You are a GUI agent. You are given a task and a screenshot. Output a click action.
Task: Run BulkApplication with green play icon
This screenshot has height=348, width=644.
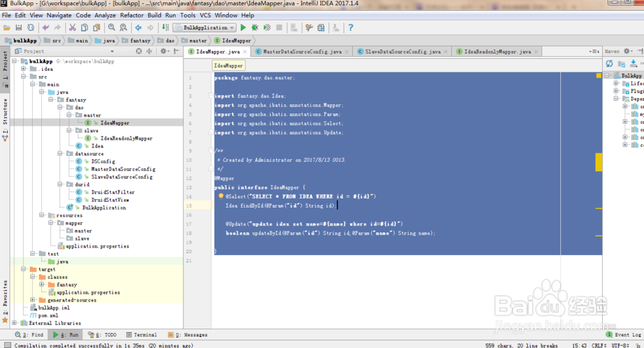click(x=243, y=28)
